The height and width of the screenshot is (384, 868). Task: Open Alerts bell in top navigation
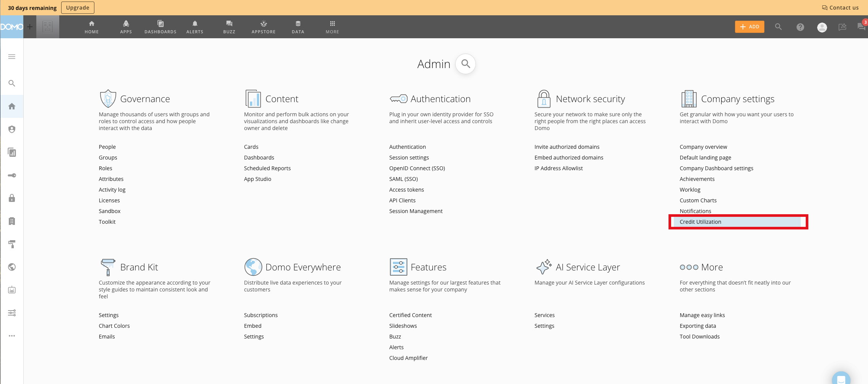[x=195, y=27]
